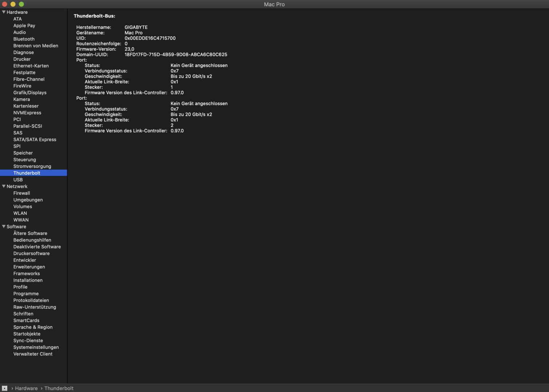
Task: Open Schriften in the sidebar
Action: 23,314
